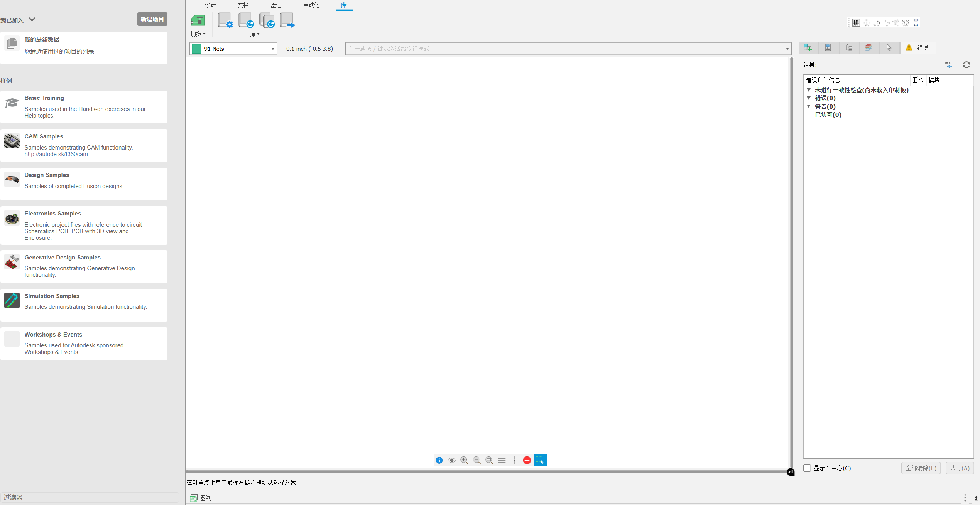
Task: Open the inspector panel icon
Action: [828, 47]
